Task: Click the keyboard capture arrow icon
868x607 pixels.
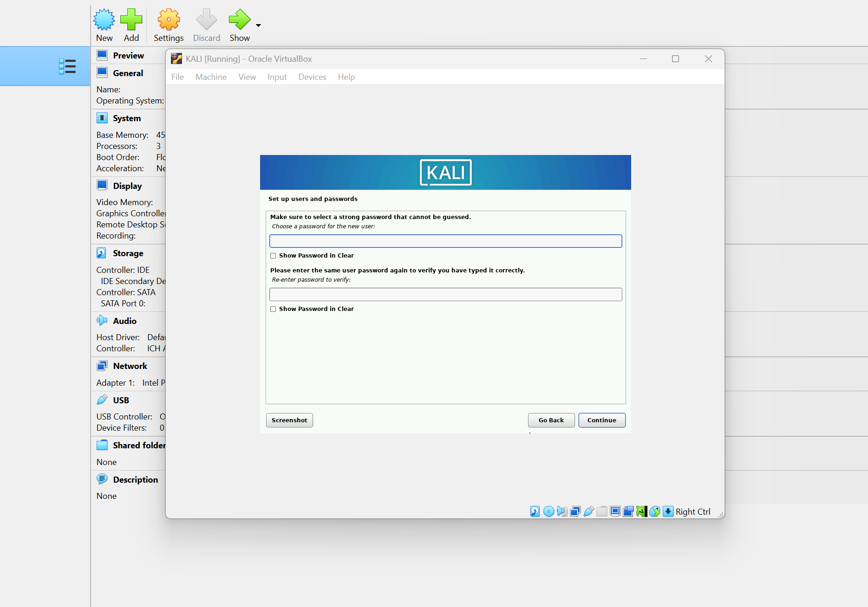Action: (x=668, y=511)
